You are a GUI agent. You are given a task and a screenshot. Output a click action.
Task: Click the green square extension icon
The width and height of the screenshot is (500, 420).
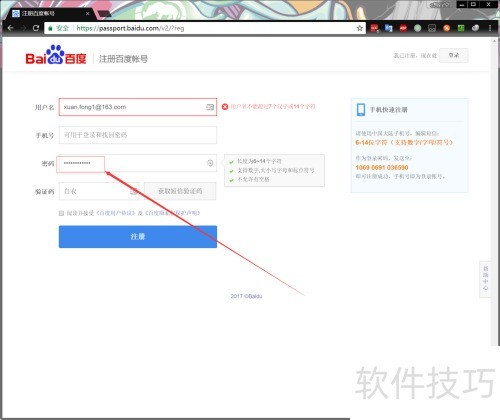pos(461,28)
